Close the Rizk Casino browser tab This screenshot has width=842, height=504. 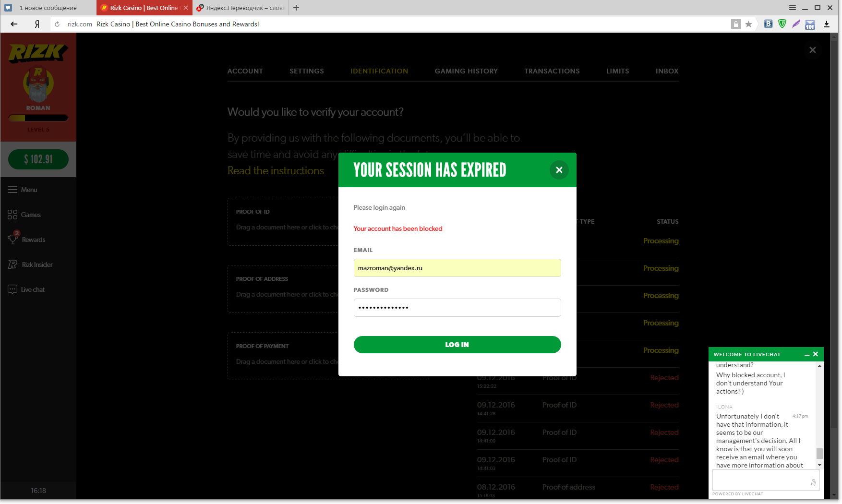(186, 8)
